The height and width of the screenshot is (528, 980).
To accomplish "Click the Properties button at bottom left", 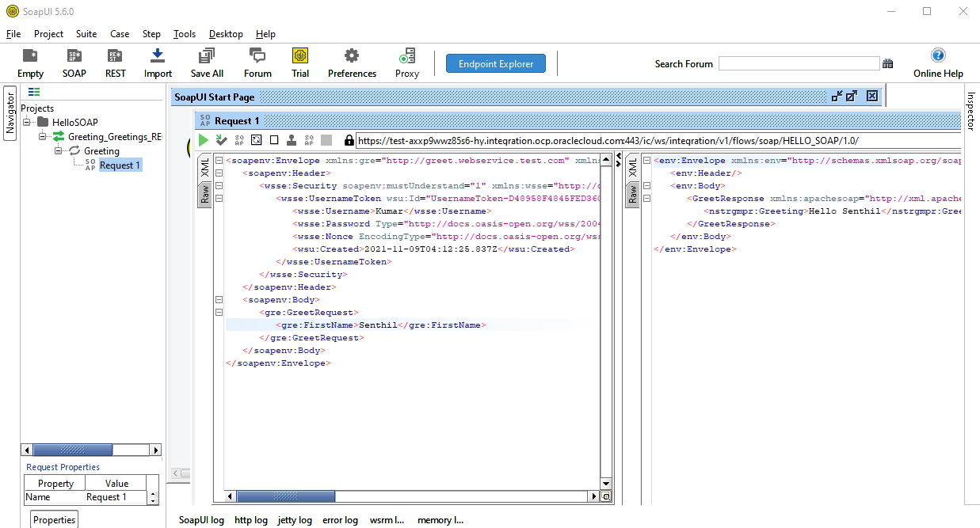I will tap(55, 519).
